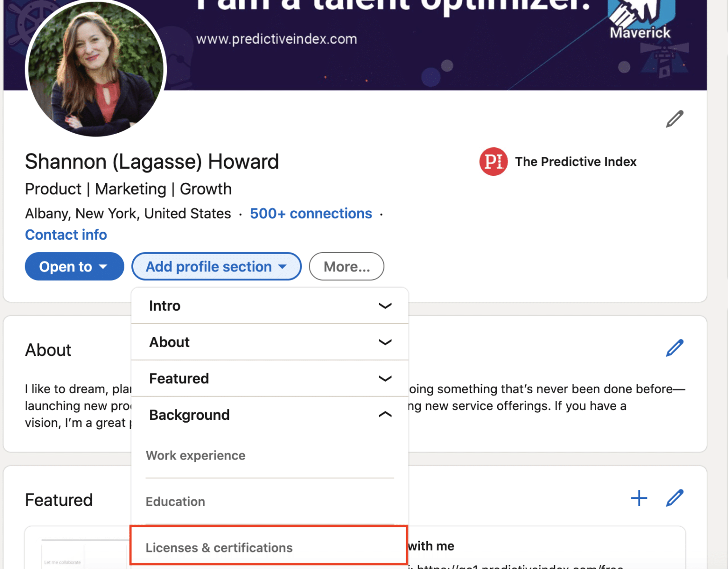Click the More... button
The image size is (728, 569).
coord(346,266)
